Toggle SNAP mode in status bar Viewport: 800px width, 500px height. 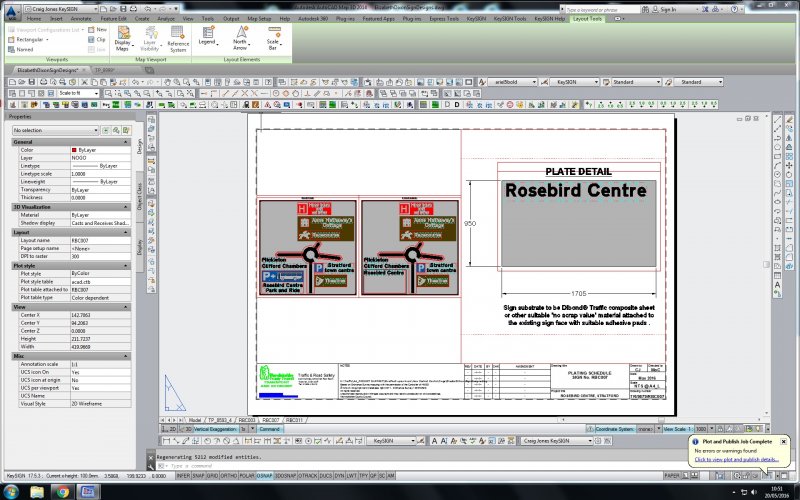(198, 476)
